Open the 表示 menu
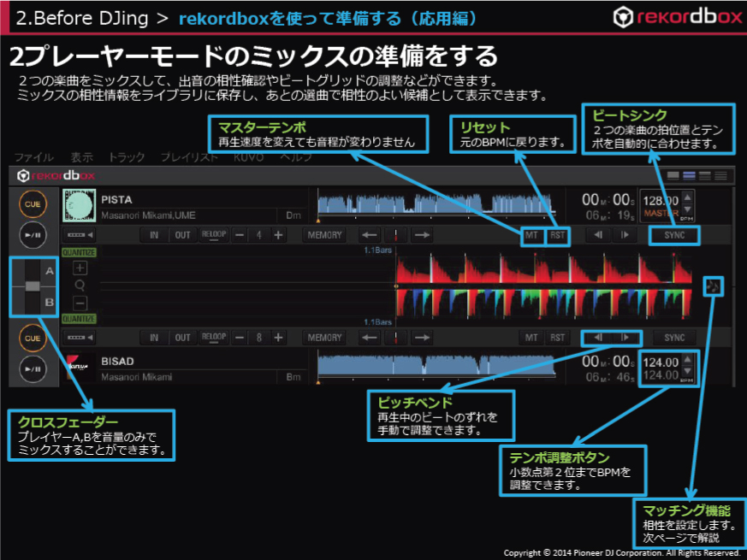 point(82,157)
